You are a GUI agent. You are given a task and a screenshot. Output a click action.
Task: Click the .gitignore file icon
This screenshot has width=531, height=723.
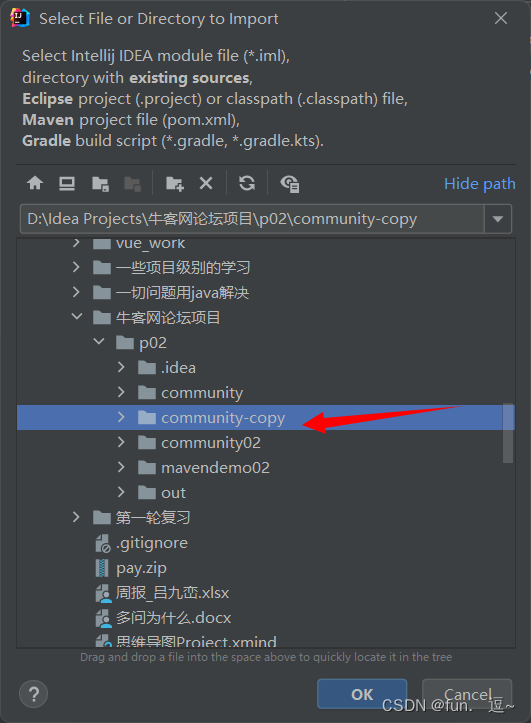point(103,543)
